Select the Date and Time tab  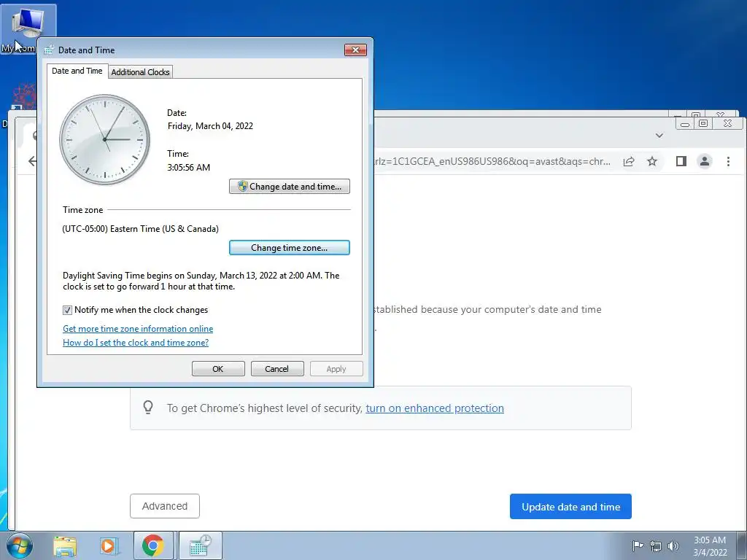tap(77, 71)
